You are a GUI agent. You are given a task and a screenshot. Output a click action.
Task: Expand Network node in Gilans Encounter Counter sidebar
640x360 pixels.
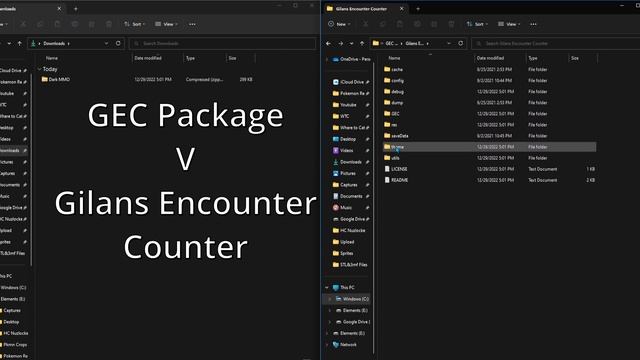327,345
